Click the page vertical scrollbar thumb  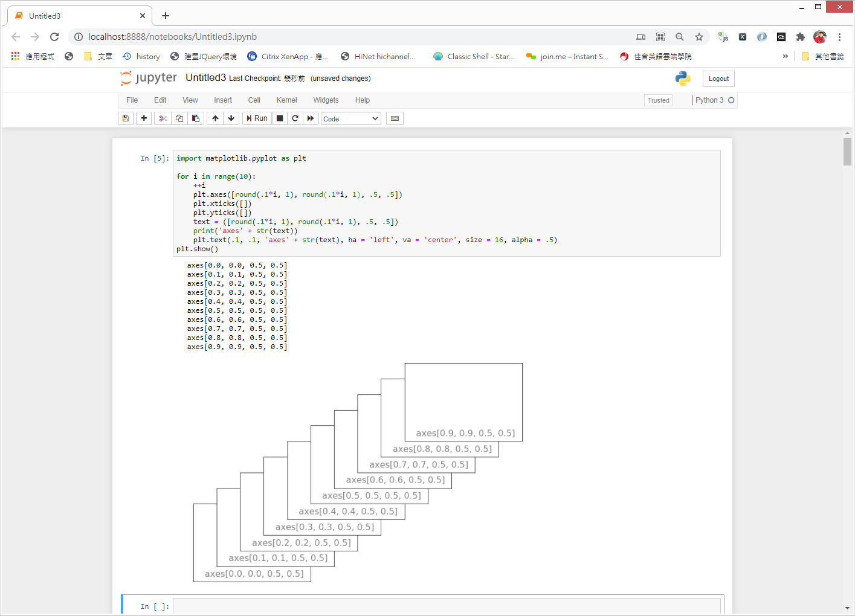[x=847, y=151]
